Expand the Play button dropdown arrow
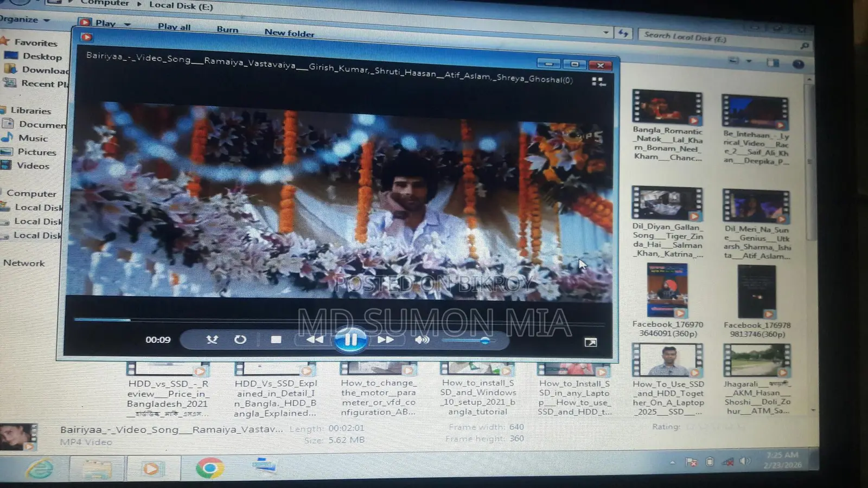The image size is (868, 488). tap(127, 24)
